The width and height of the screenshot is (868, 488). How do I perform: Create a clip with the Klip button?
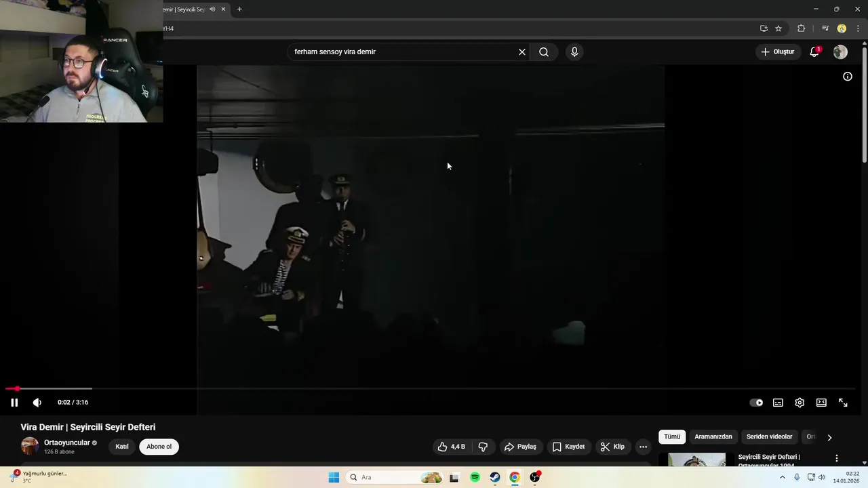[x=612, y=447]
